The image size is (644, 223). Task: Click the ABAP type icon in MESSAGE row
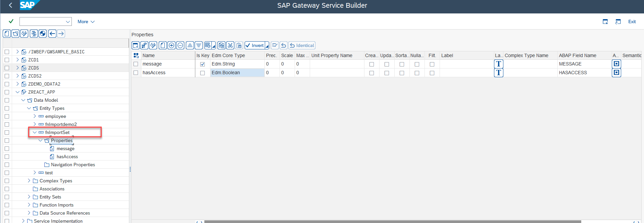[616, 64]
